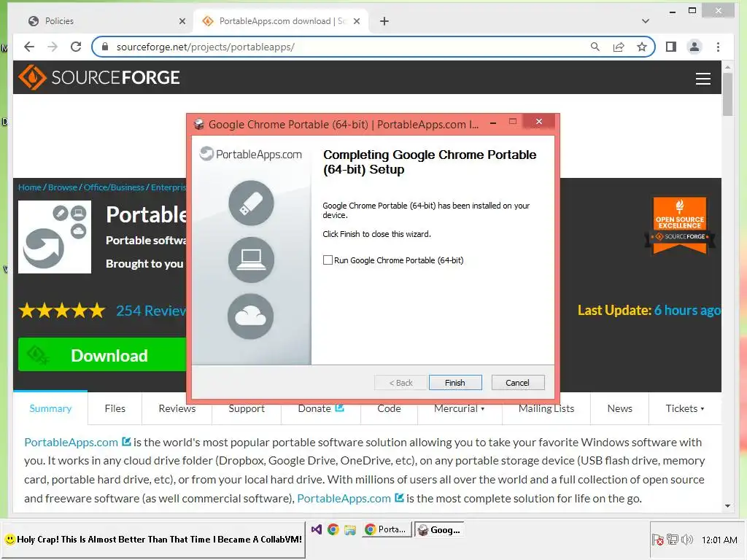The width and height of the screenshot is (747, 560).
Task: Click the laptop icon in installer
Action: point(251,260)
